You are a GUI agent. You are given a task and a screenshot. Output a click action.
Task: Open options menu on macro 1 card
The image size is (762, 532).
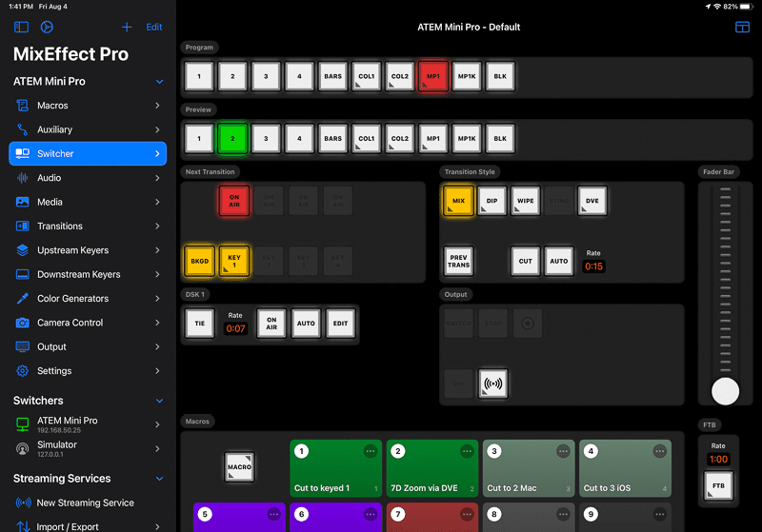point(371,451)
